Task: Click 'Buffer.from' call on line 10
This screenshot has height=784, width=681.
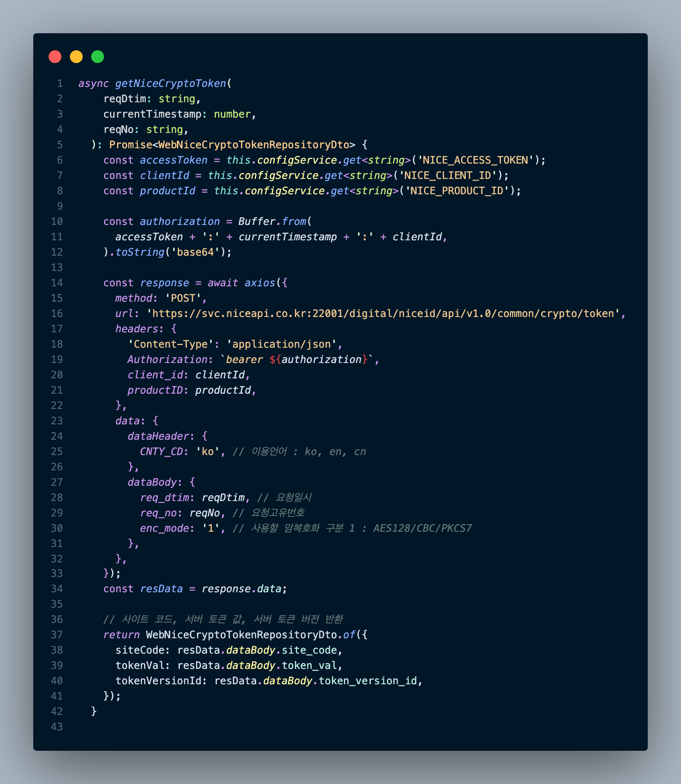Action: [x=272, y=222]
